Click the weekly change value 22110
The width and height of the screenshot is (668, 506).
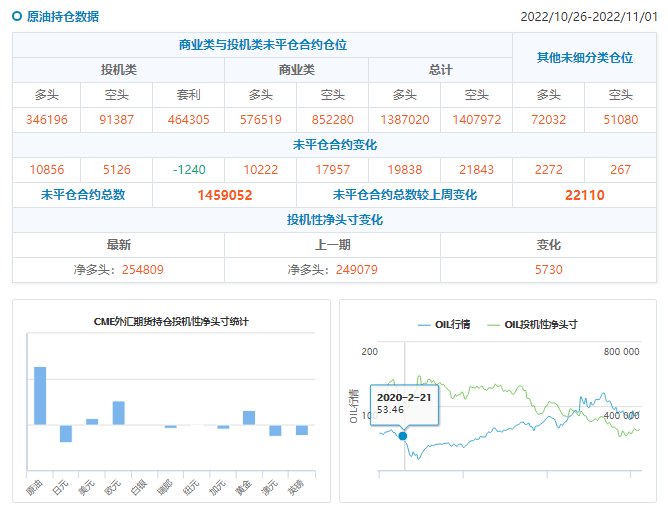[584, 195]
